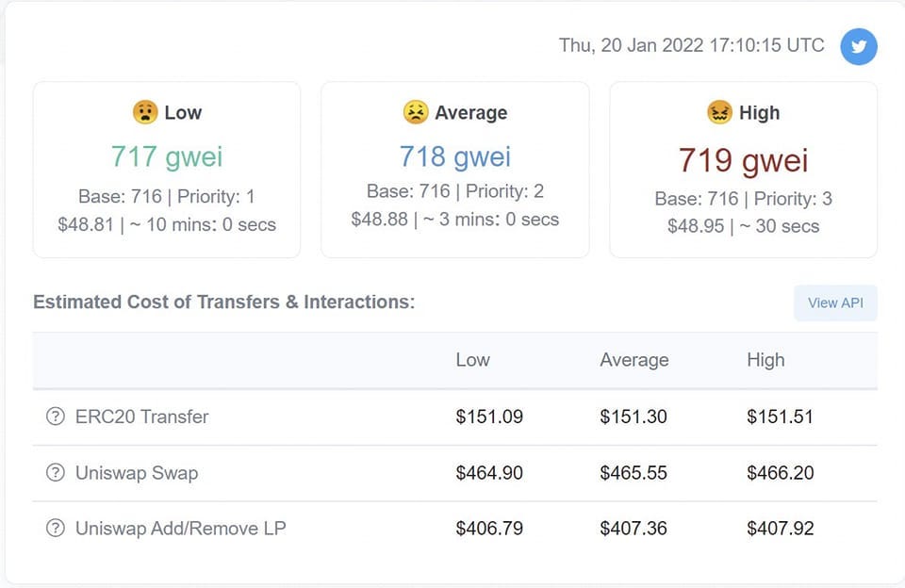Click the ERC20 Transfer row label
Image resolution: width=905 pixels, height=588 pixels.
142,416
